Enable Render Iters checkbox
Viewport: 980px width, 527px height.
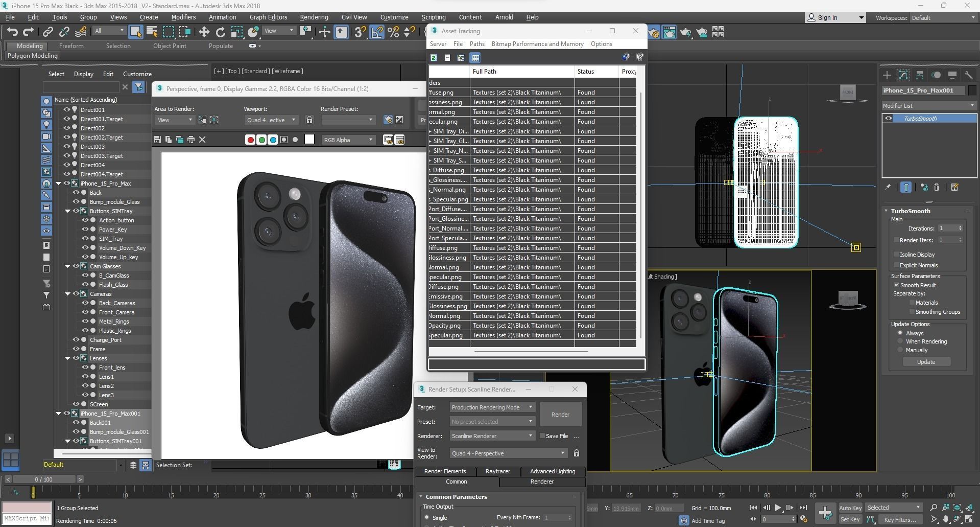tap(896, 240)
